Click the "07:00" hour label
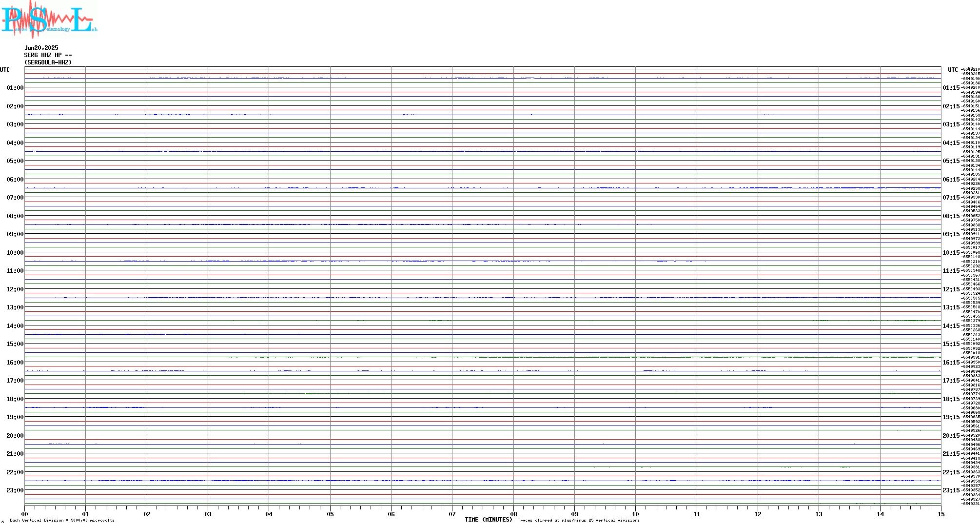The image size is (980, 527). 15,198
